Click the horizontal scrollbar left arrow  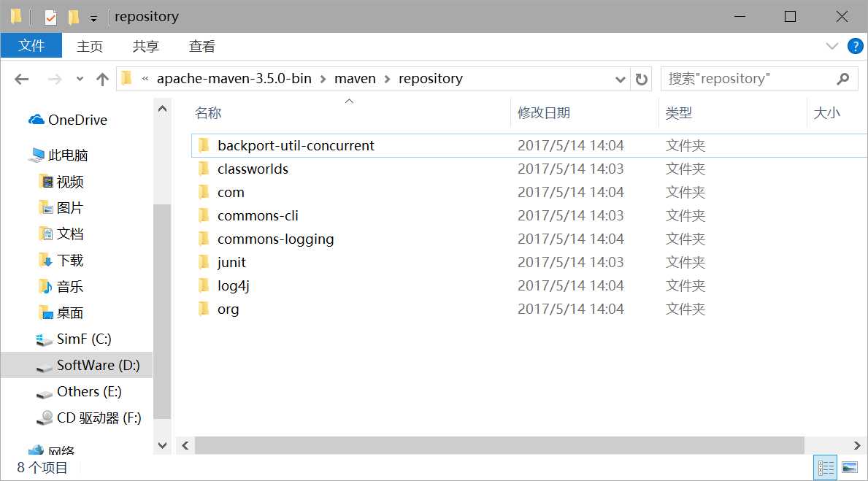pyautogui.click(x=185, y=445)
